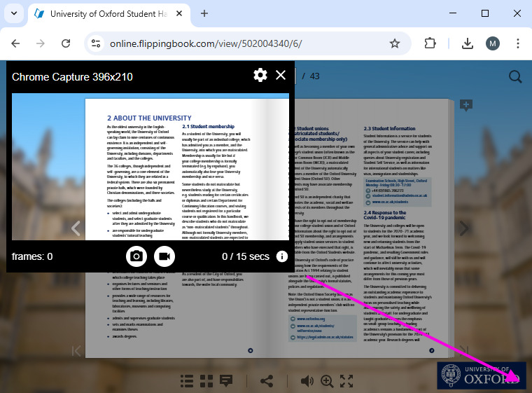
Task: Bookmark this page with star icon
Action: click(395, 43)
